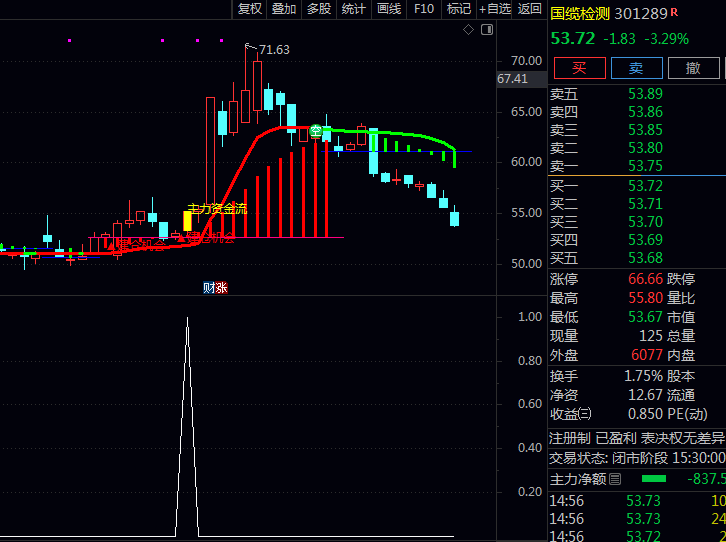This screenshot has width=726, height=542.
Task: Click the 71.63 high price label
Action: pyautogui.click(x=274, y=50)
